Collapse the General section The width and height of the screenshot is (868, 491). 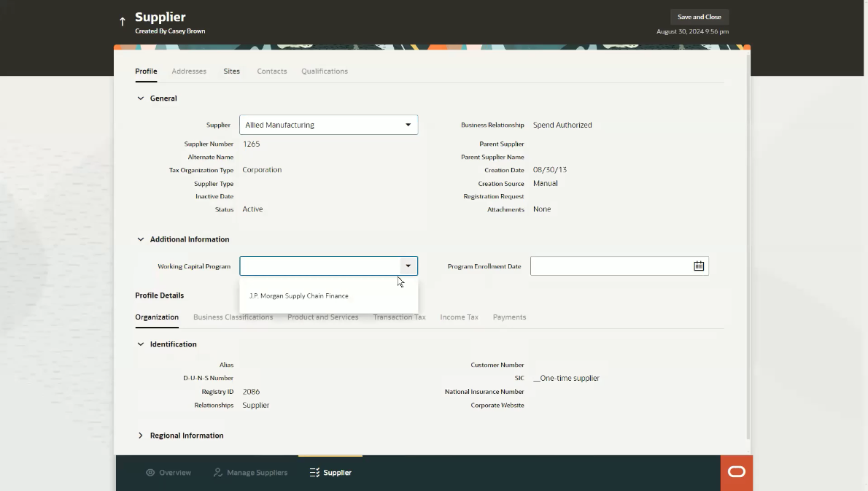pyautogui.click(x=141, y=98)
